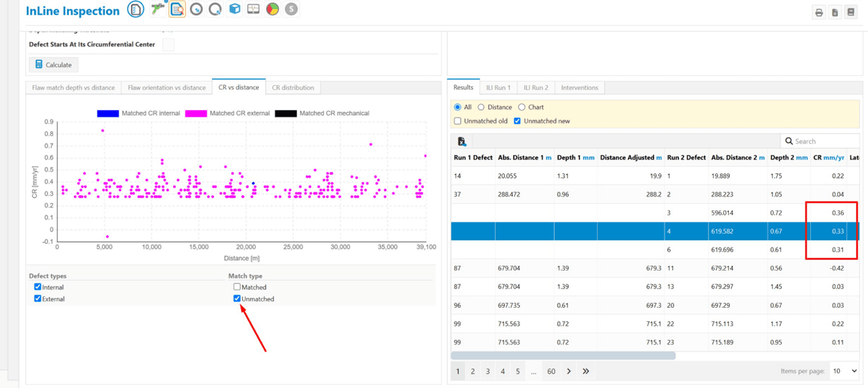Image resolution: width=868 pixels, height=388 pixels.
Task: Sort by Depth 2 column header
Action: click(x=788, y=157)
